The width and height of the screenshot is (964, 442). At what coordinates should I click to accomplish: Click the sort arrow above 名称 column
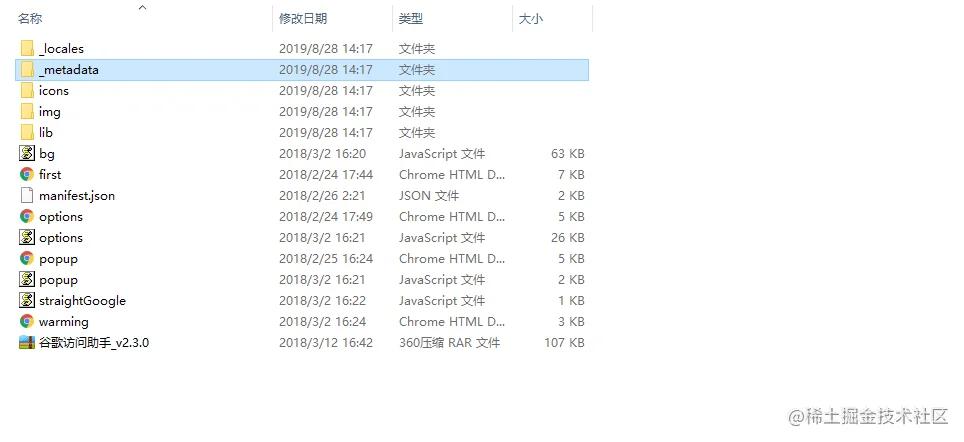click(143, 7)
